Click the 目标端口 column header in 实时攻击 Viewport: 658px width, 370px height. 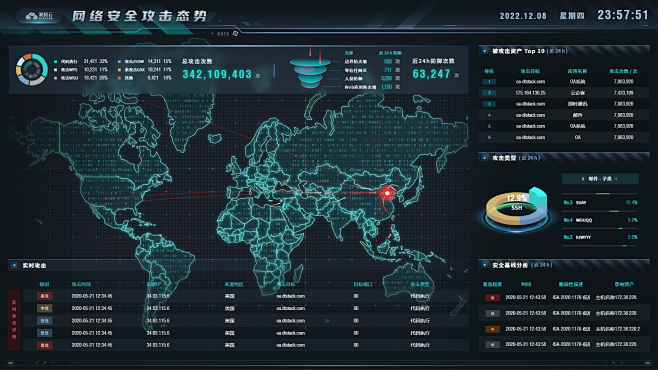pos(363,284)
